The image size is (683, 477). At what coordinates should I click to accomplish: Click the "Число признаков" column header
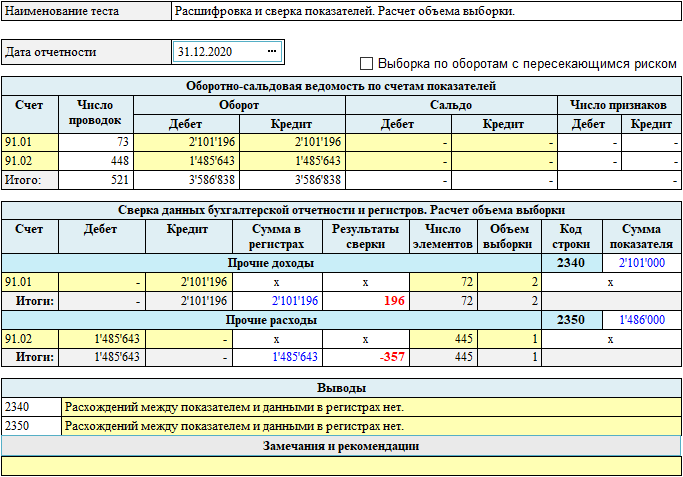(619, 105)
